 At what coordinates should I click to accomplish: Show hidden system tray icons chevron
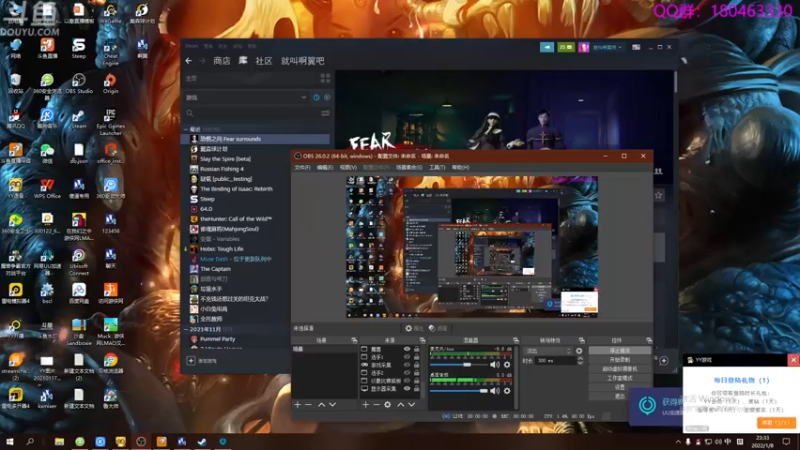pyautogui.click(x=678, y=442)
